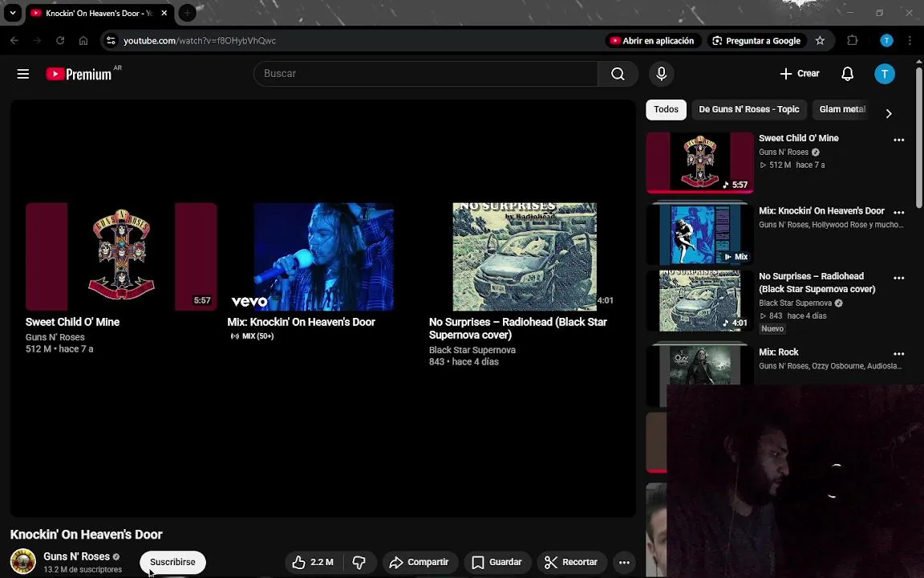Click '13.2 M de suscriptores' text
This screenshot has height=578, width=924.
(83, 570)
